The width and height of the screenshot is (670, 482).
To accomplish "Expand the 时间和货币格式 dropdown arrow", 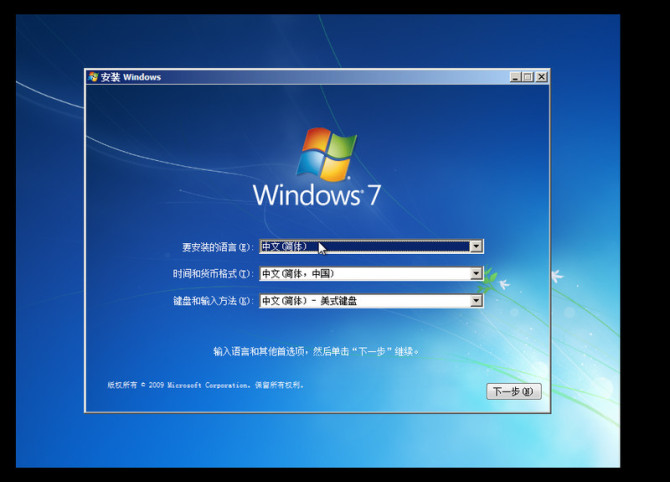I will (x=476, y=273).
